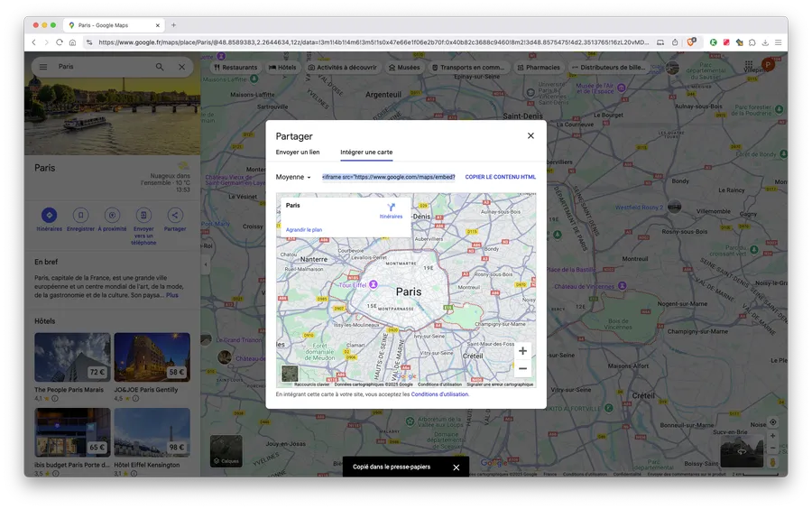Click COPIER LE CONTENU HTML
The width and height of the screenshot is (812, 509).
[500, 177]
